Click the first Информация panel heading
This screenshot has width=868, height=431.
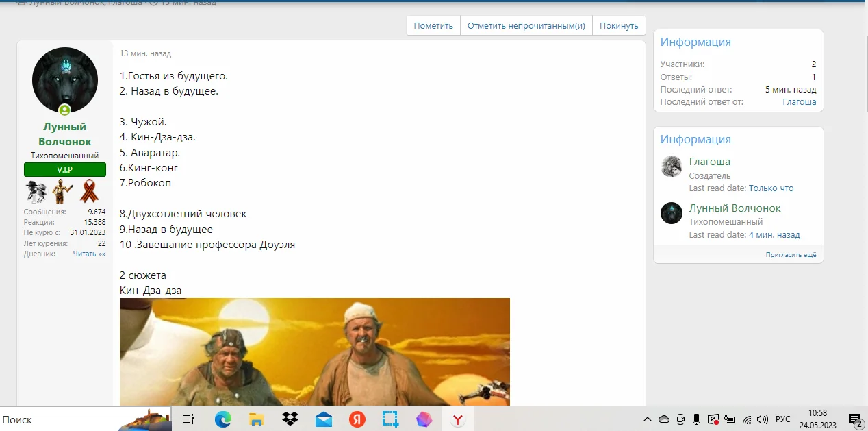tap(695, 42)
